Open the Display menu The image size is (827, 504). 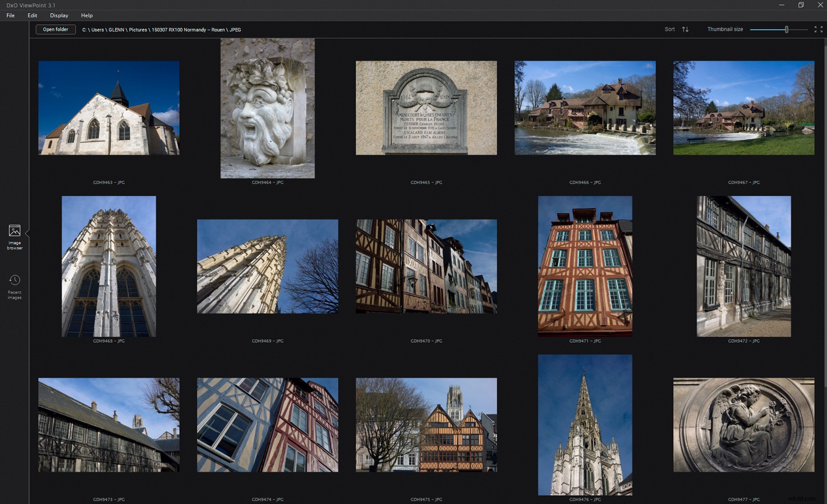pos(59,15)
